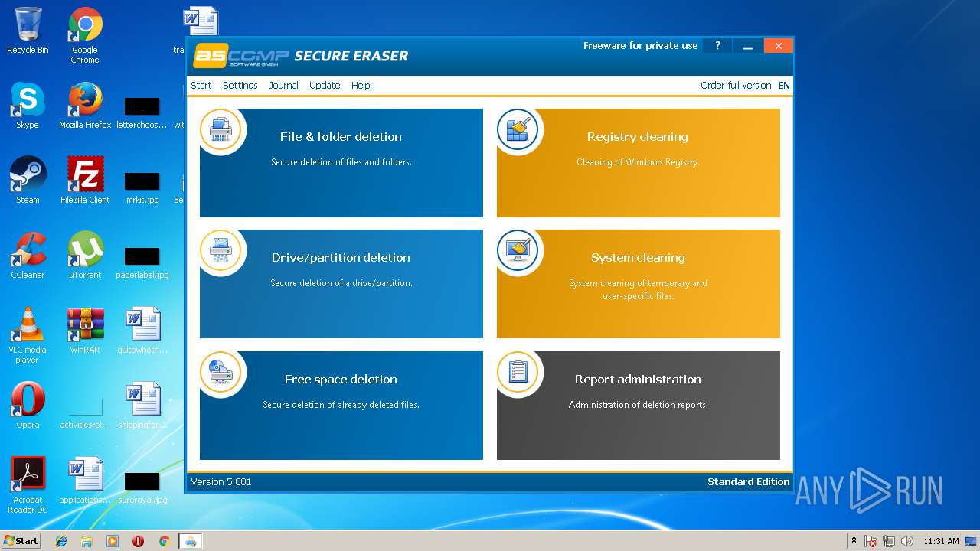
Task: Select the Opera desktop shortcut
Action: 28,406
